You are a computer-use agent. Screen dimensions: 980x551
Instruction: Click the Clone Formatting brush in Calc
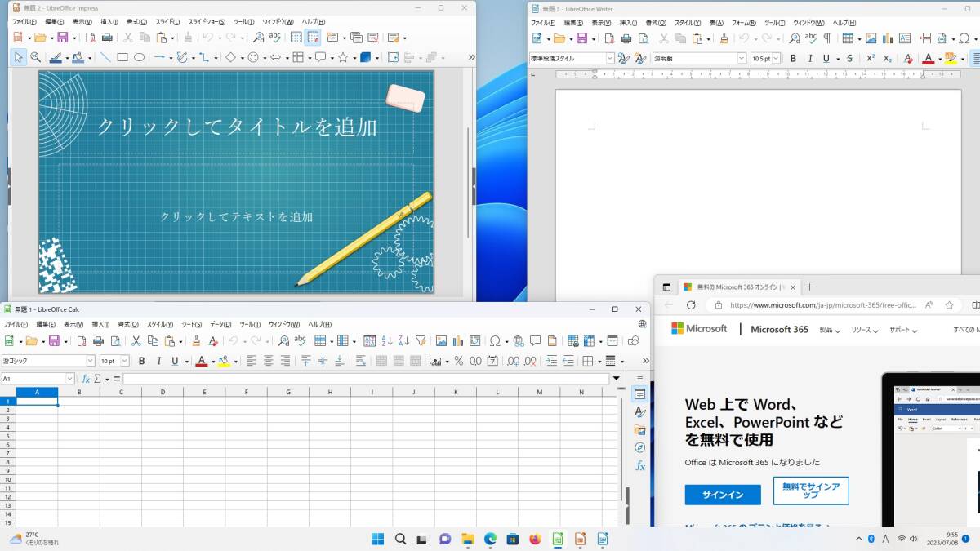[x=196, y=340]
